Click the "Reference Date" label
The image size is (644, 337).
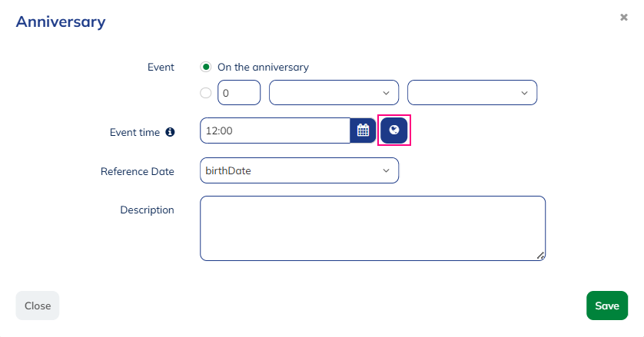[138, 171]
